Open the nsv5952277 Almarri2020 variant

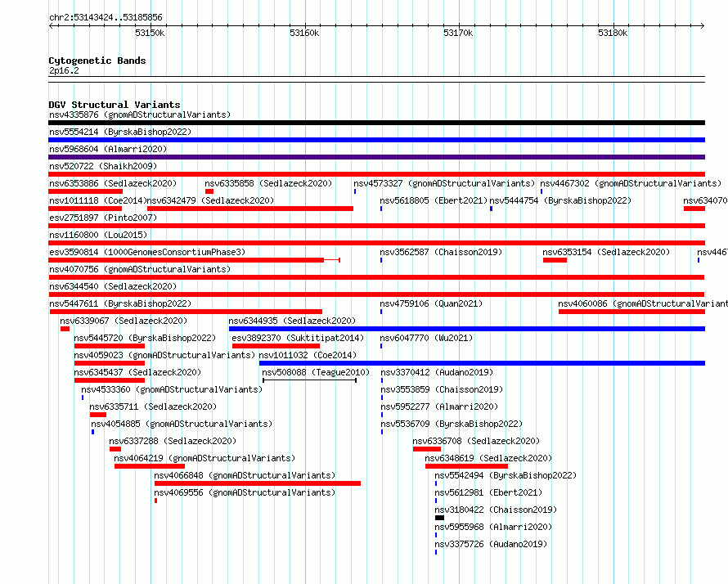coord(439,407)
